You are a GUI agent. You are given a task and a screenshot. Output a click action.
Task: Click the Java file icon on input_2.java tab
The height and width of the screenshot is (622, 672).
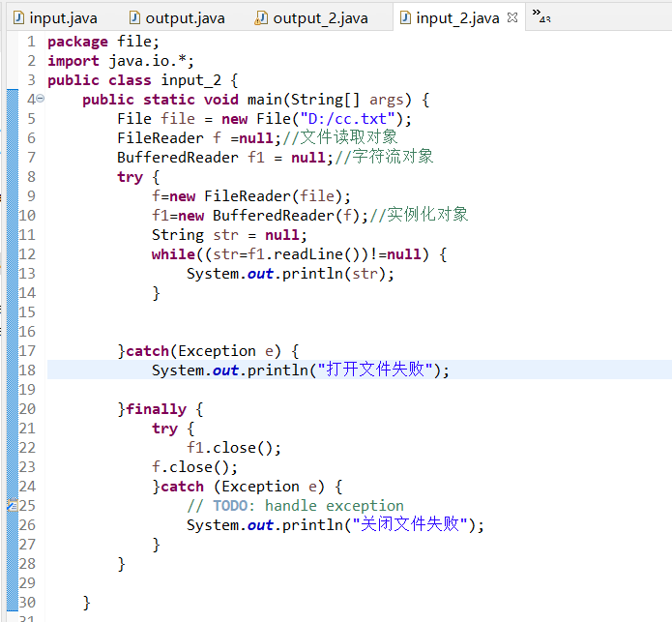pyautogui.click(x=405, y=18)
